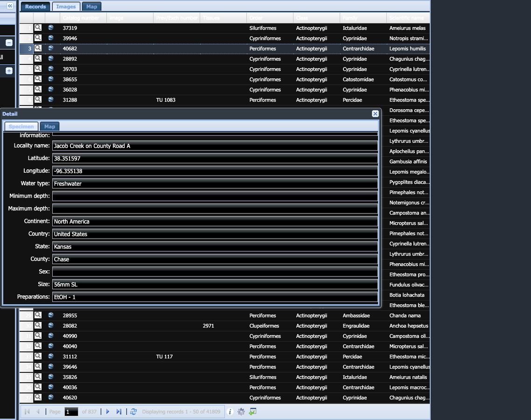Viewport: 531px width, 420px height.
Task: Open details magnifier for record 31288
Action: click(x=38, y=99)
